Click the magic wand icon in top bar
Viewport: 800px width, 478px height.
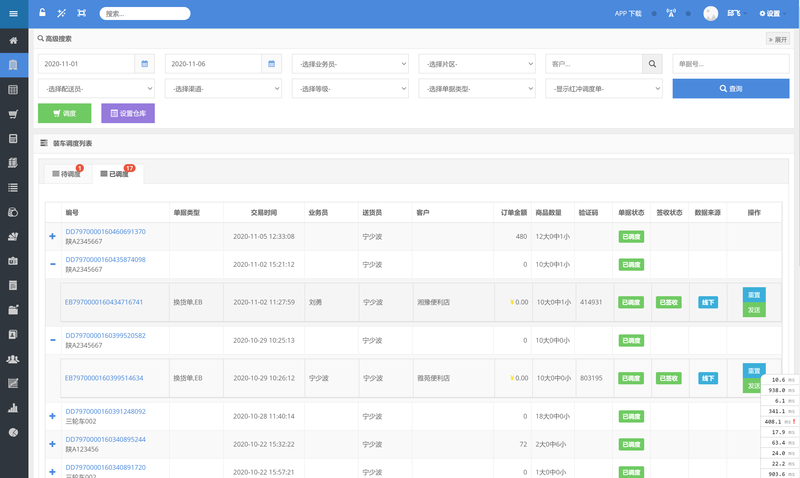click(62, 13)
